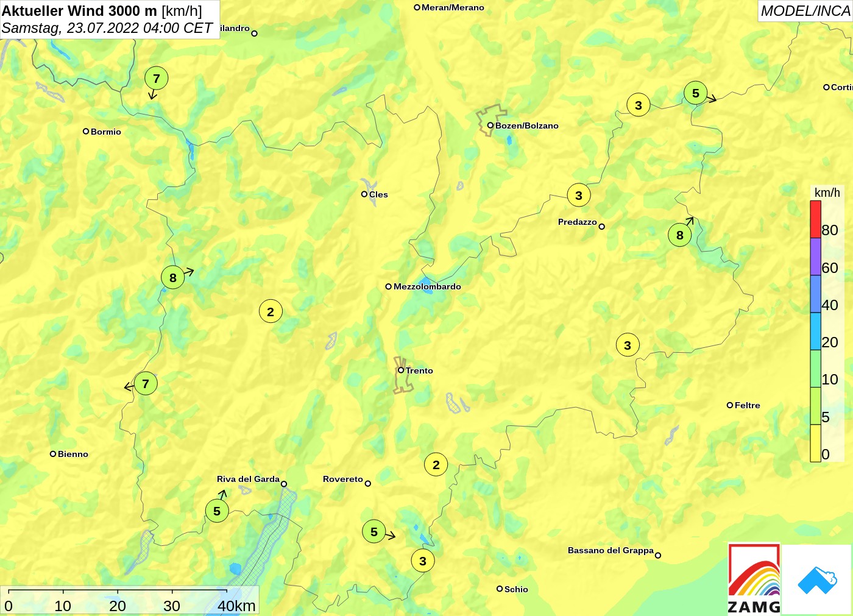The height and width of the screenshot is (616, 853).
Task: Click the 'Mezzolombardo' text label
Action: point(427,286)
